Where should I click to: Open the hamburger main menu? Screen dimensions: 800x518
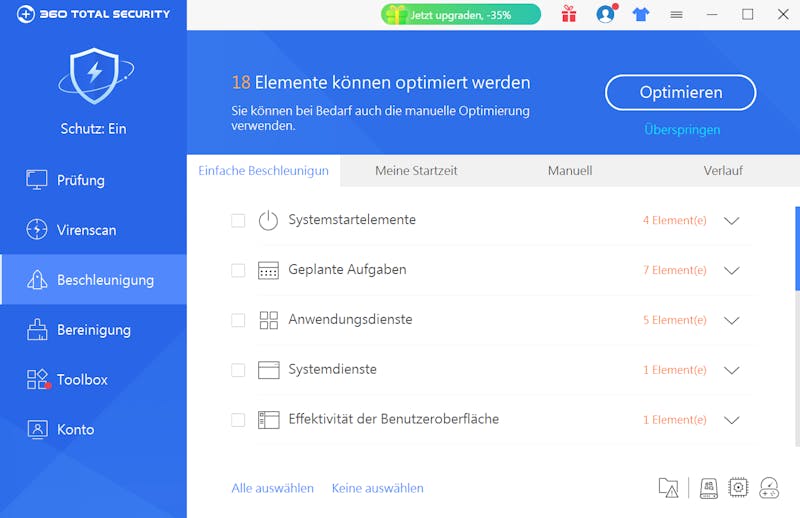[x=676, y=15]
